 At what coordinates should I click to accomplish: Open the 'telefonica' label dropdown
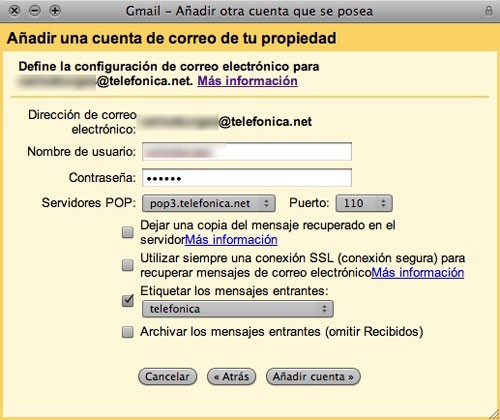[x=238, y=309]
